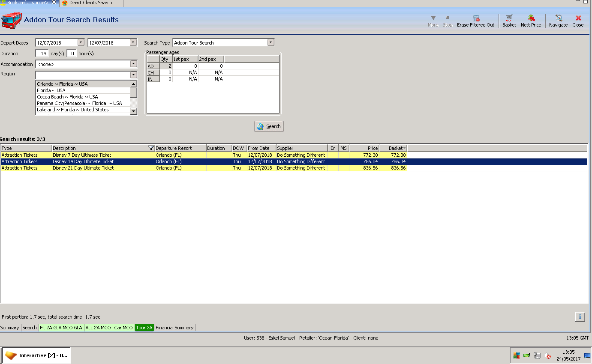Select the Disney 7 Day Ultimate Ticket row
Viewport: 592px width, 364px height.
coord(294,155)
